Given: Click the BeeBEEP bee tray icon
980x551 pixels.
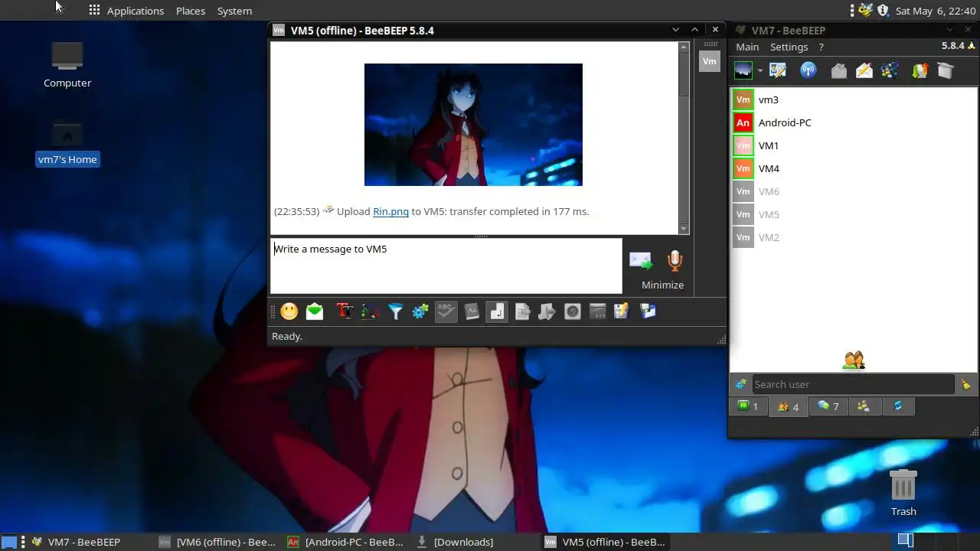Looking at the screenshot, I should pos(865,10).
